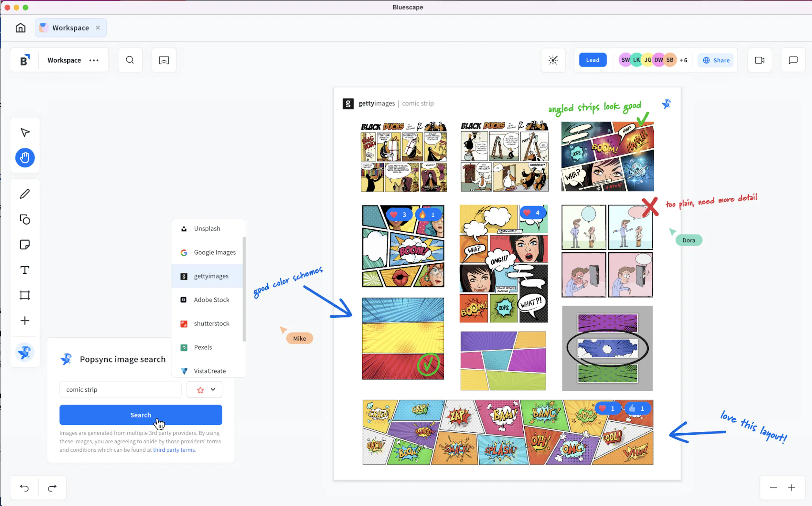Toggle the star rating filter for search
The image size is (812, 506).
click(200, 389)
